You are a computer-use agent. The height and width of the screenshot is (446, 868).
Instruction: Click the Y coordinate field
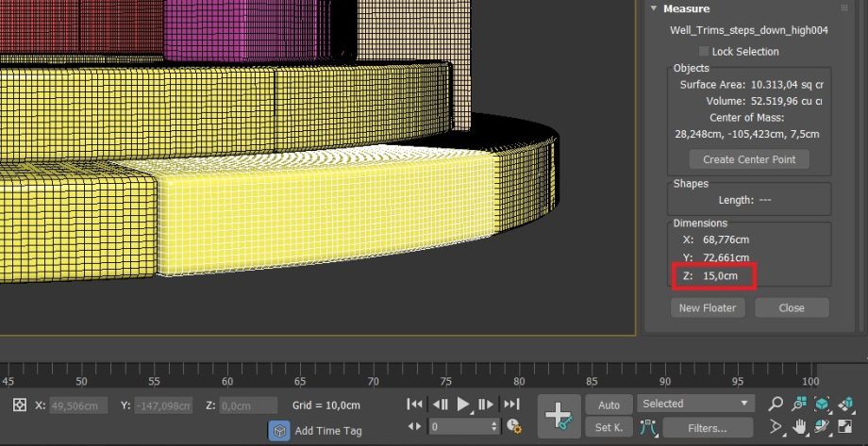pos(162,405)
